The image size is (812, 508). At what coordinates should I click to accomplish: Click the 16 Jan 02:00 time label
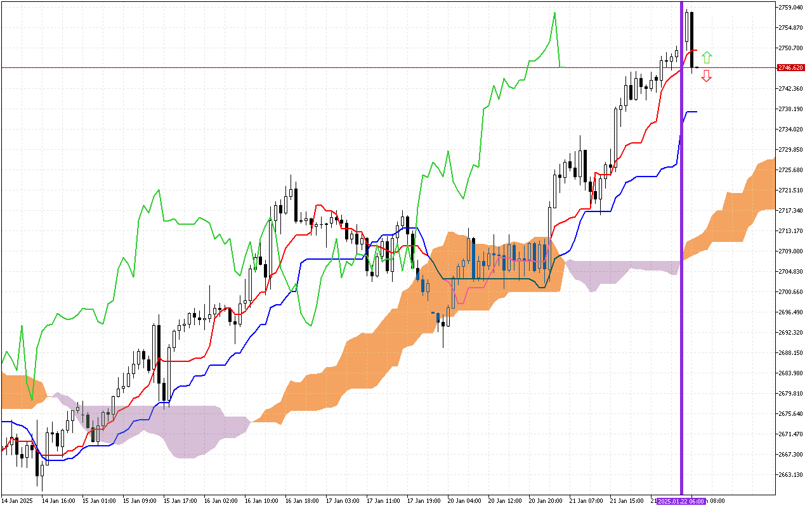click(221, 501)
